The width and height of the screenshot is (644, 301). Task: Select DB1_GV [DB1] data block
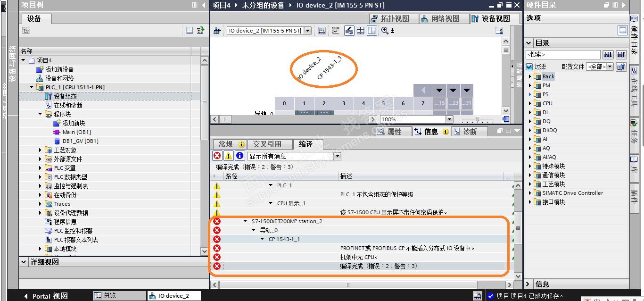(80, 141)
